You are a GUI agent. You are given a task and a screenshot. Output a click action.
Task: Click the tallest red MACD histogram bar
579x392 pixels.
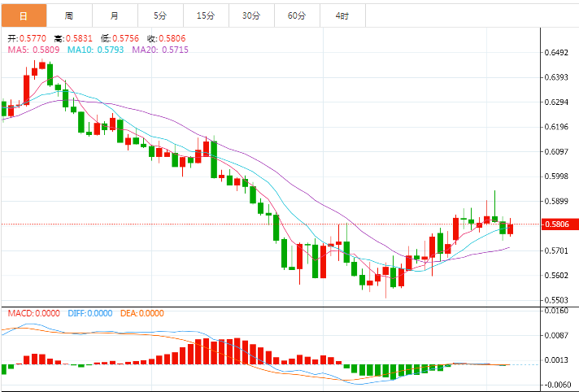point(237,351)
